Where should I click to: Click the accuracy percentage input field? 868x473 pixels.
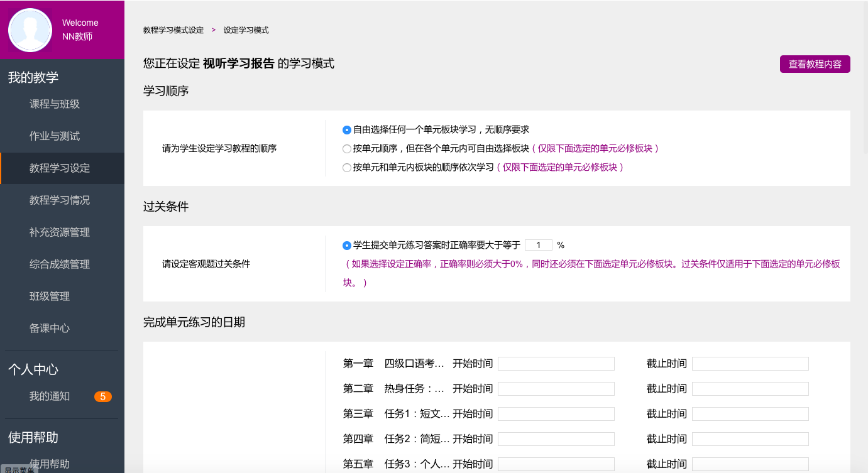(x=538, y=245)
